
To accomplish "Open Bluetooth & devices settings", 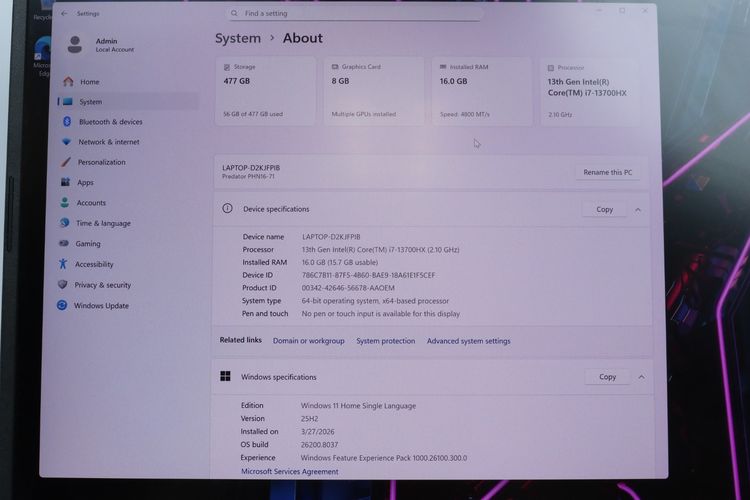I will pos(110,122).
